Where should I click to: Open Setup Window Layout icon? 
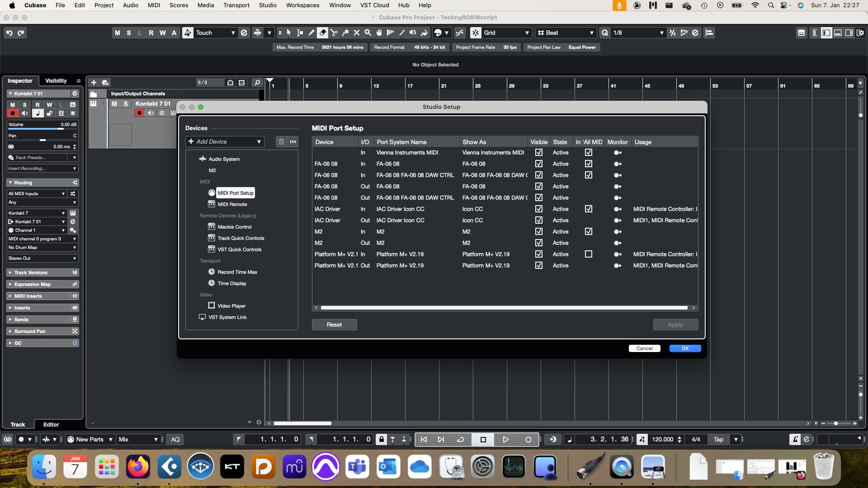coord(860,33)
